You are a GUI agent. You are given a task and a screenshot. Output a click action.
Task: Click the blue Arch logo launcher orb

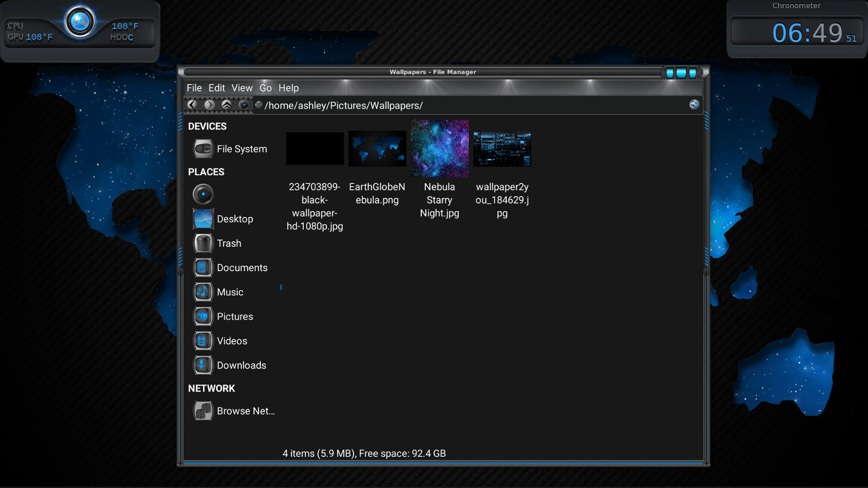[x=80, y=22]
